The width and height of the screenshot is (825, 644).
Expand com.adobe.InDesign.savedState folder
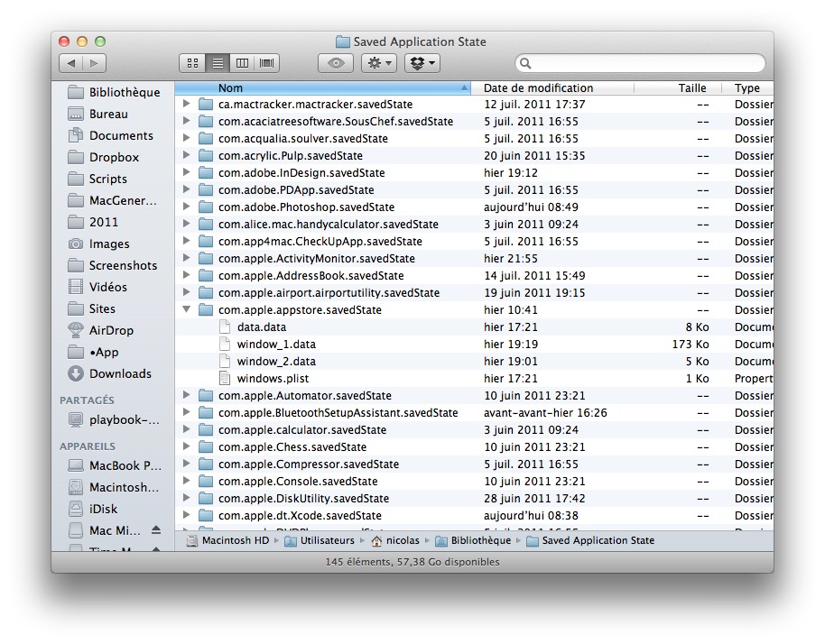click(186, 172)
